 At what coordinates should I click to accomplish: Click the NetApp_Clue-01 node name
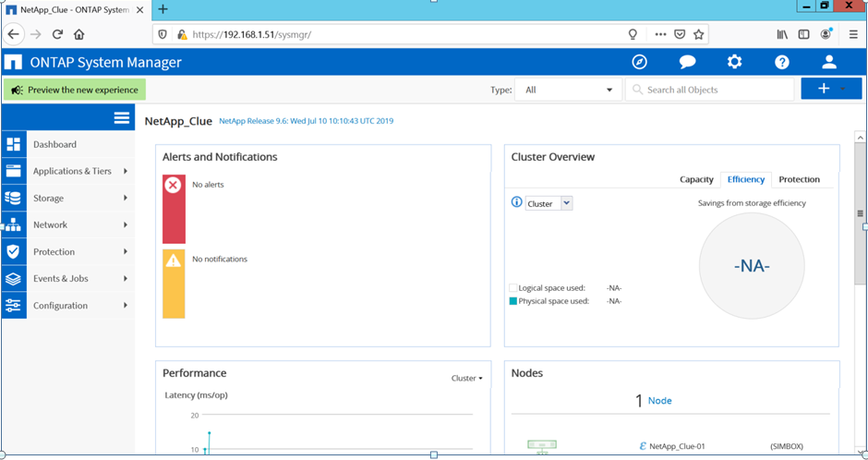677,446
